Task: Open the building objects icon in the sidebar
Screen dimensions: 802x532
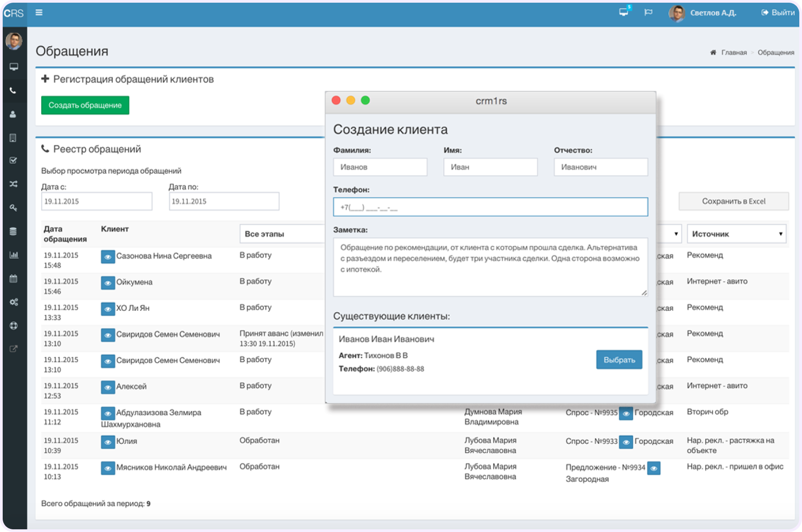Action: 13,137
